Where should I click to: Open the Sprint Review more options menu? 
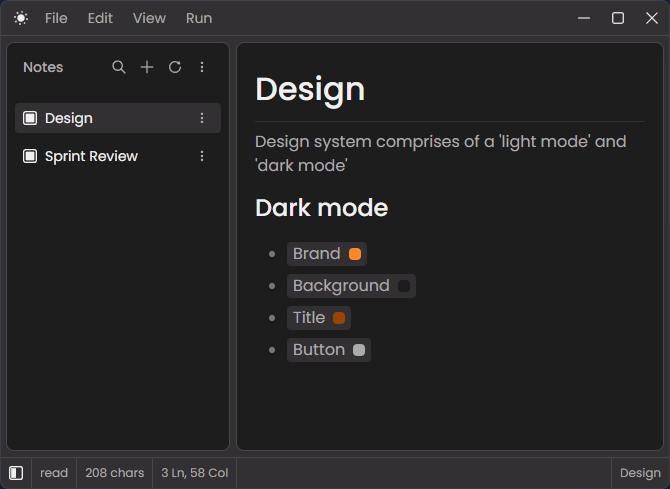click(202, 156)
